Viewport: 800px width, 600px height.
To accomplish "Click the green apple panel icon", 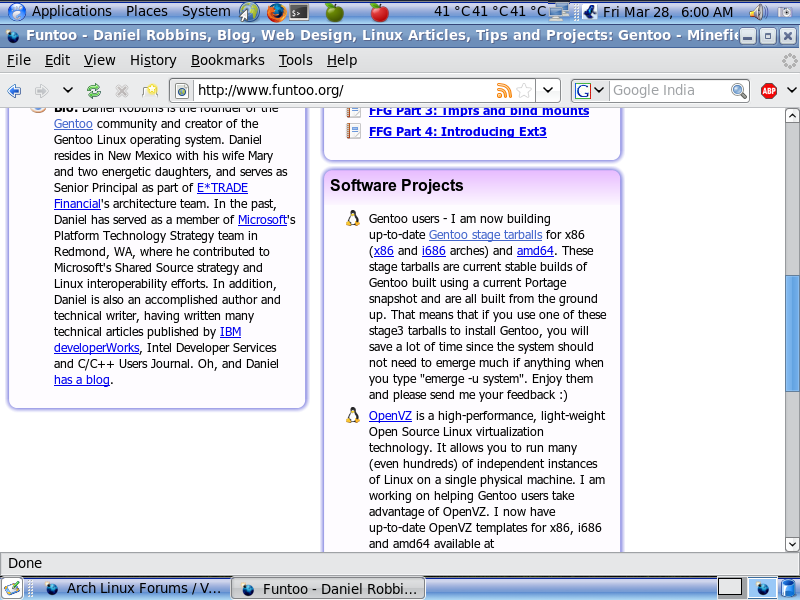I will [335, 12].
